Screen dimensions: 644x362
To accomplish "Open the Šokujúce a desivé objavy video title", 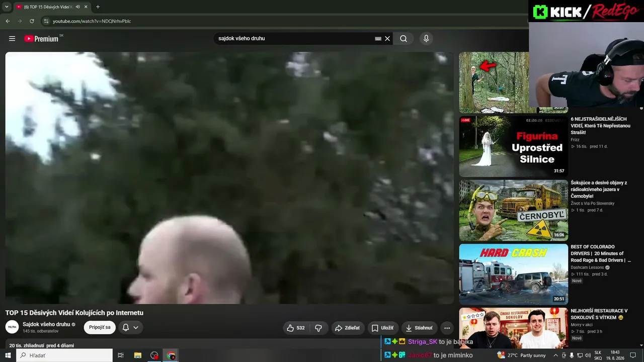I will tap(599, 190).
